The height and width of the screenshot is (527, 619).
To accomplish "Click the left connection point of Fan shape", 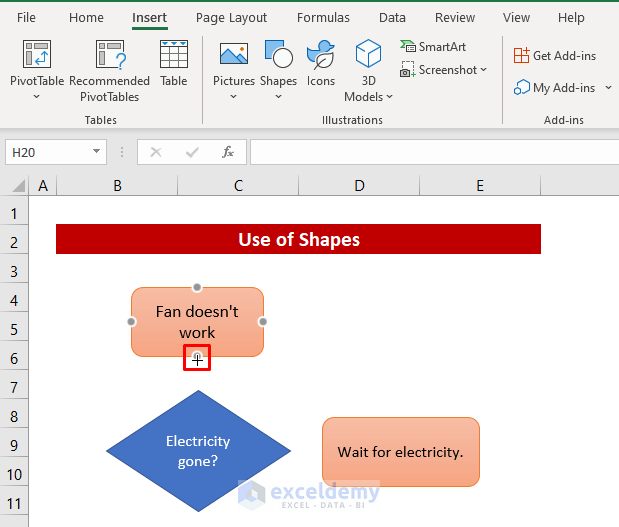I will tap(131, 322).
